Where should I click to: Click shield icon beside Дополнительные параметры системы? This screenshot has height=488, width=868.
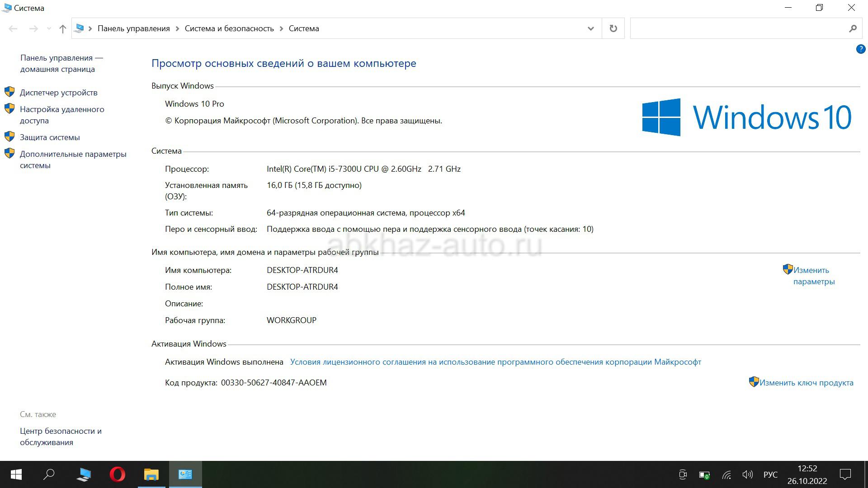(9, 154)
